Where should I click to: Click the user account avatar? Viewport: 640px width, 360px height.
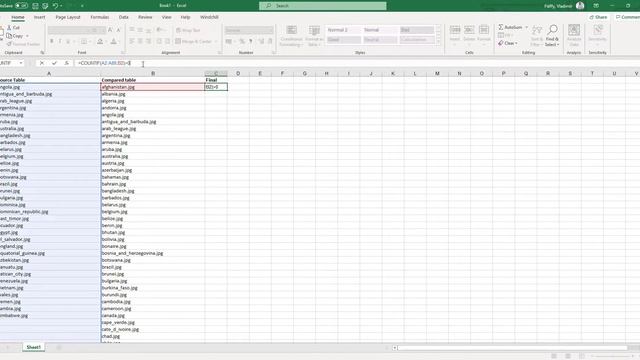[x=580, y=6]
